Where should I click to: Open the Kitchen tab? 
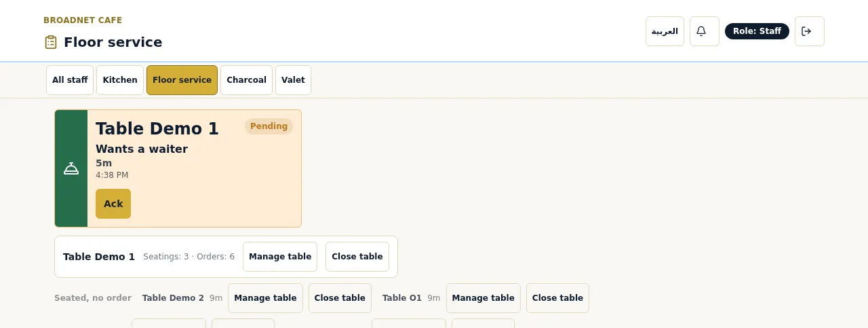tap(120, 80)
